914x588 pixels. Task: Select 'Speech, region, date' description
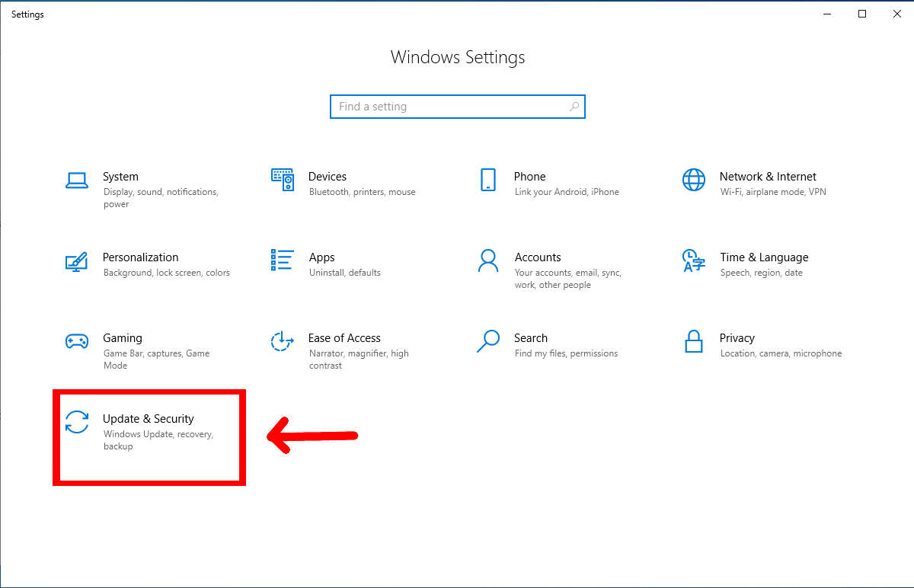[762, 273]
